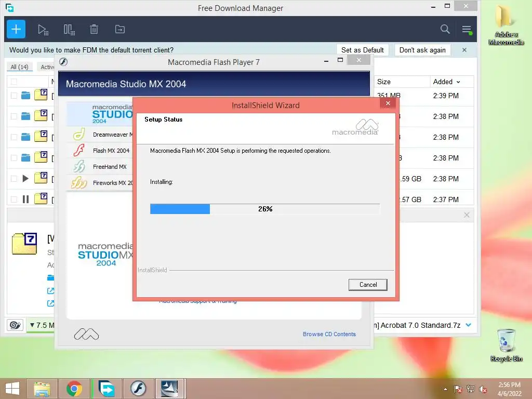Click Don't ask again button

(422, 50)
